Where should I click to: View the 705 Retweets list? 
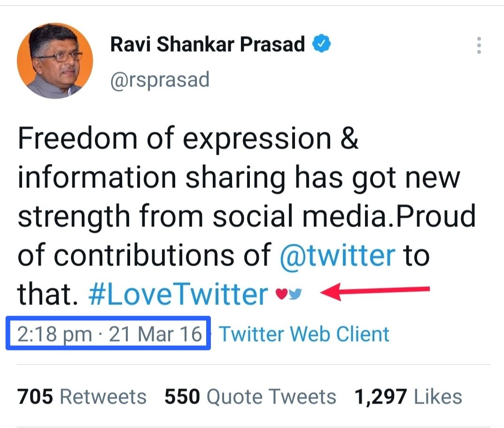click(x=82, y=396)
